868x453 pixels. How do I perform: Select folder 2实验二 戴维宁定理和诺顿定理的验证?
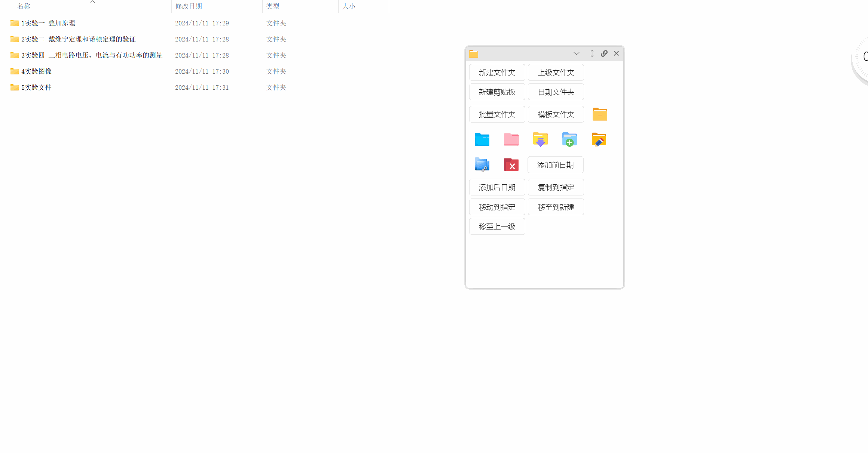coord(78,39)
